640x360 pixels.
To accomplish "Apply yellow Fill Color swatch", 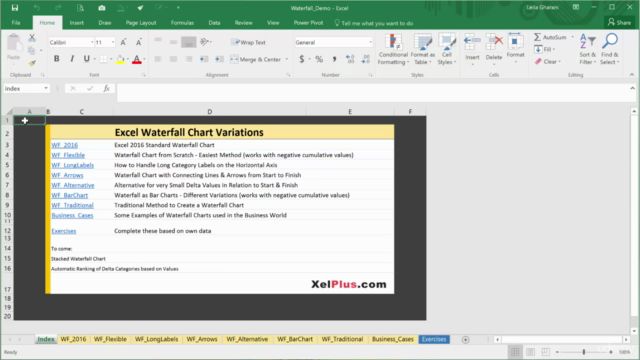I will pos(120,60).
